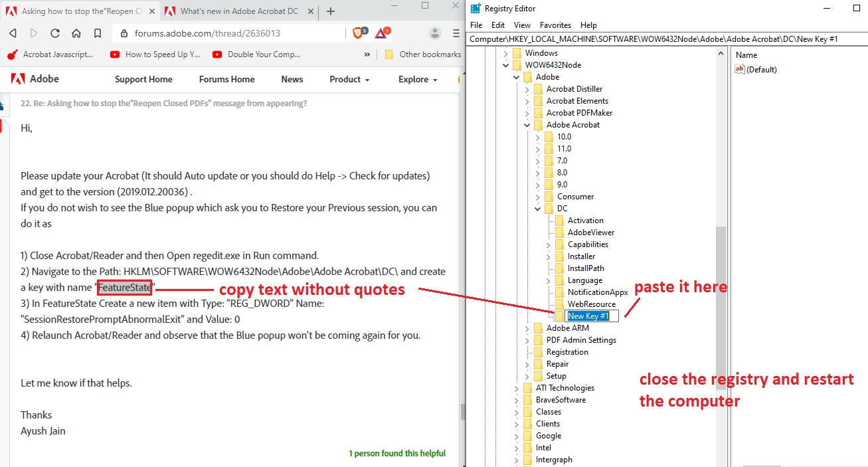Viewport: 868px width, 467px height.
Task: Open How to Speed Up YouTube bookmark
Action: (x=155, y=54)
